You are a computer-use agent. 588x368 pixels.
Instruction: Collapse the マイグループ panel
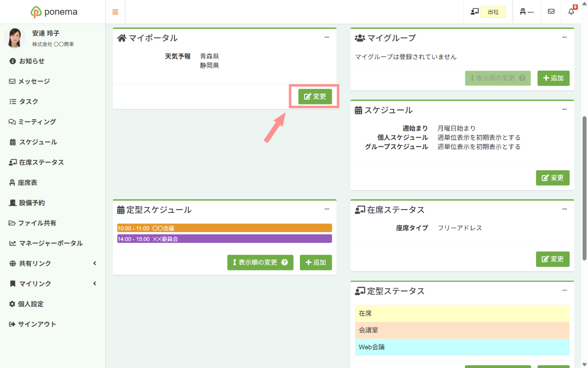(x=564, y=37)
